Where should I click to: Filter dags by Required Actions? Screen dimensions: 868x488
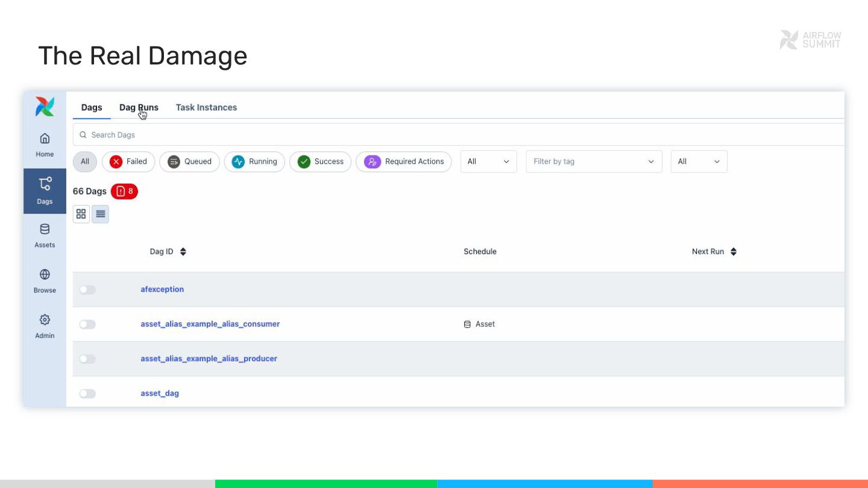pos(403,161)
